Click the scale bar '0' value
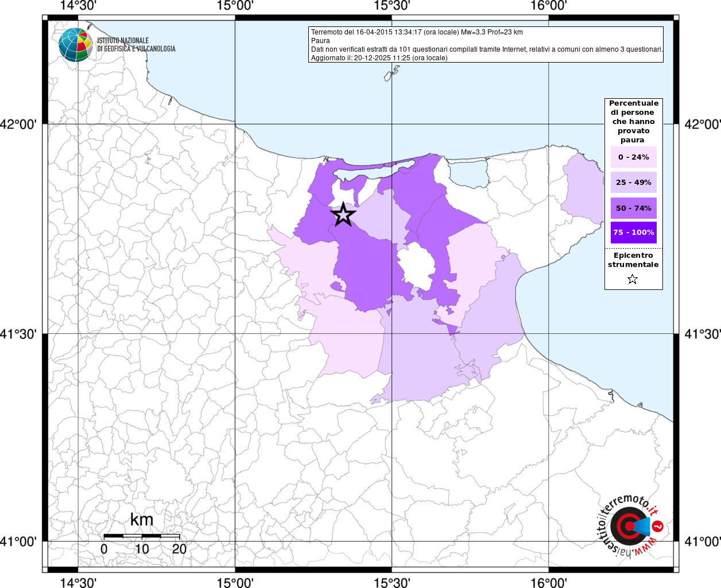721x588 pixels. [x=104, y=549]
